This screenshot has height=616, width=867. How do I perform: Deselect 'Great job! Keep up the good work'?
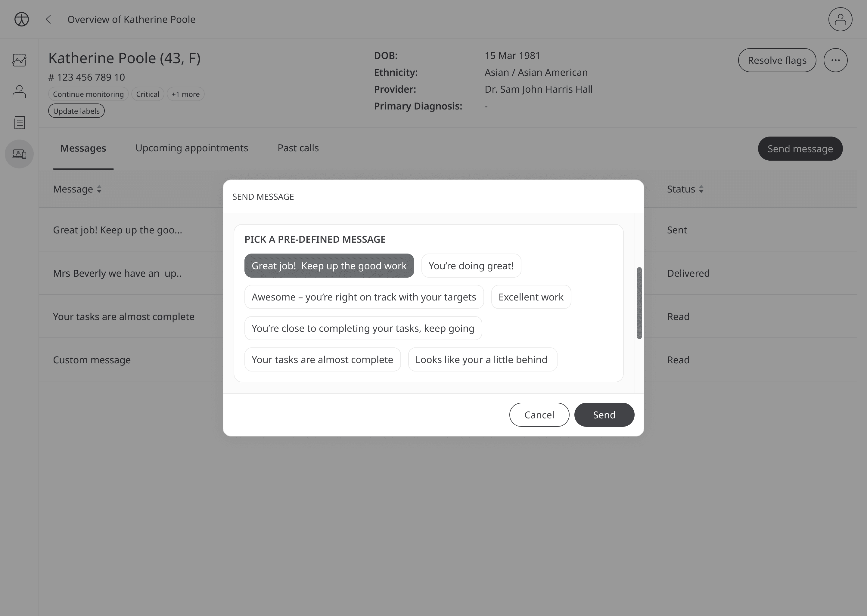329,266
